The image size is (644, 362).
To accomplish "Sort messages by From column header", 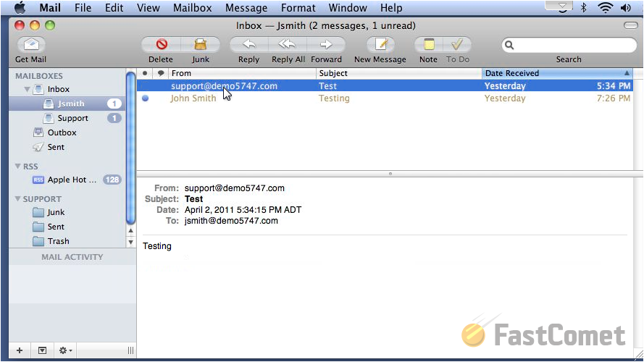I will click(243, 73).
